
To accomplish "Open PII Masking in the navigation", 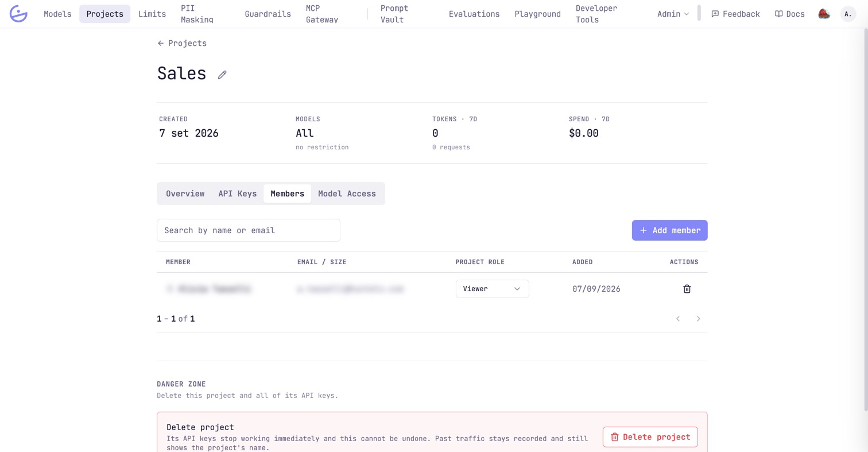I will point(197,14).
